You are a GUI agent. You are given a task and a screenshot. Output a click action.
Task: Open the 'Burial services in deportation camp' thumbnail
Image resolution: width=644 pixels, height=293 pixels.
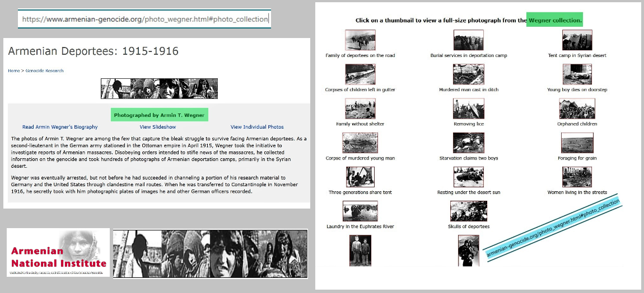click(468, 40)
